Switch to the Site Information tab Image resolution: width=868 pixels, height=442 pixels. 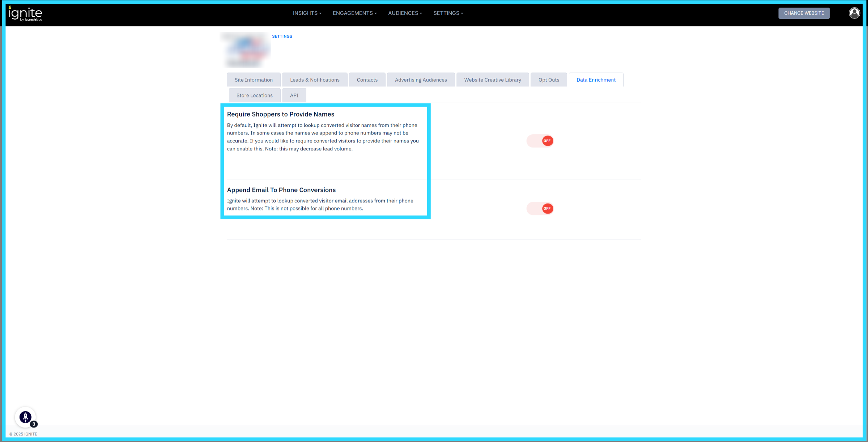click(254, 80)
